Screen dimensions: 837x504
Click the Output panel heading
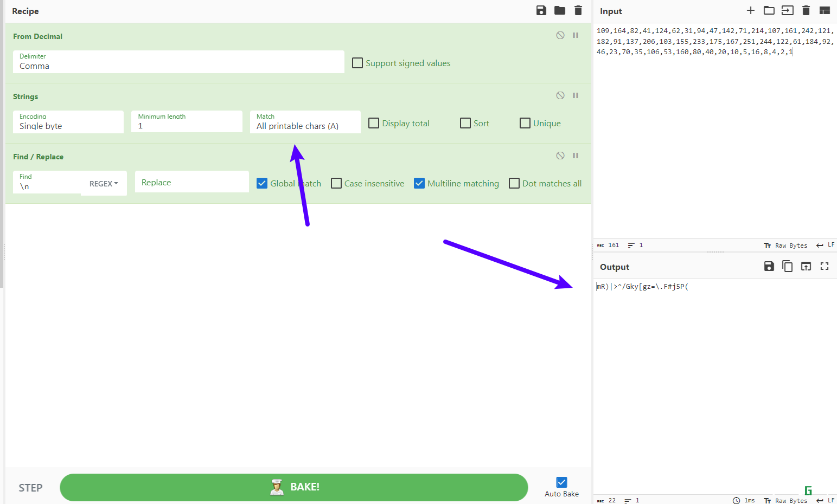point(615,267)
